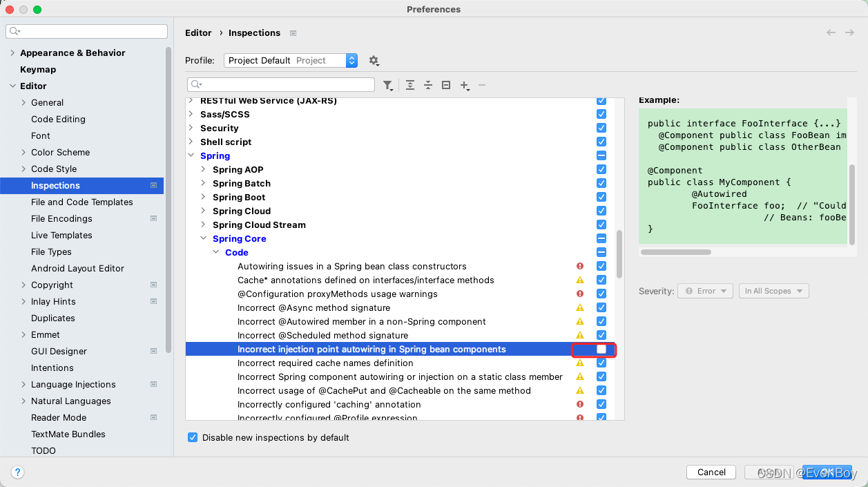Navigate back using the left arrow
The height and width of the screenshot is (487, 868).
tap(831, 32)
